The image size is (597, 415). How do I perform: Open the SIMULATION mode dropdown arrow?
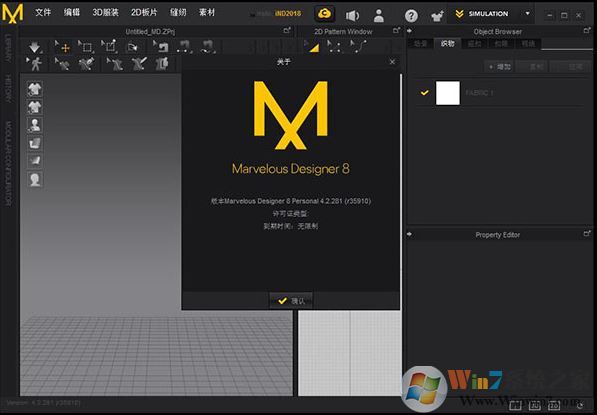point(527,13)
